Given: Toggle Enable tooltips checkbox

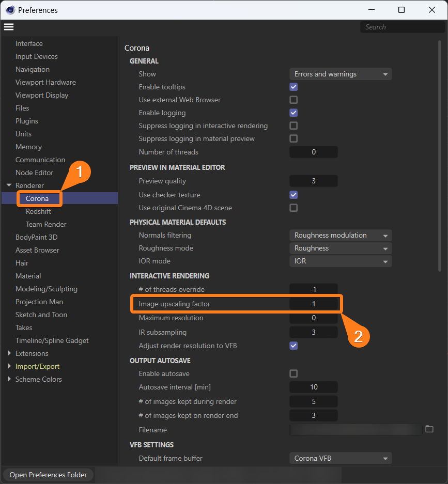Looking at the screenshot, I should [293, 87].
